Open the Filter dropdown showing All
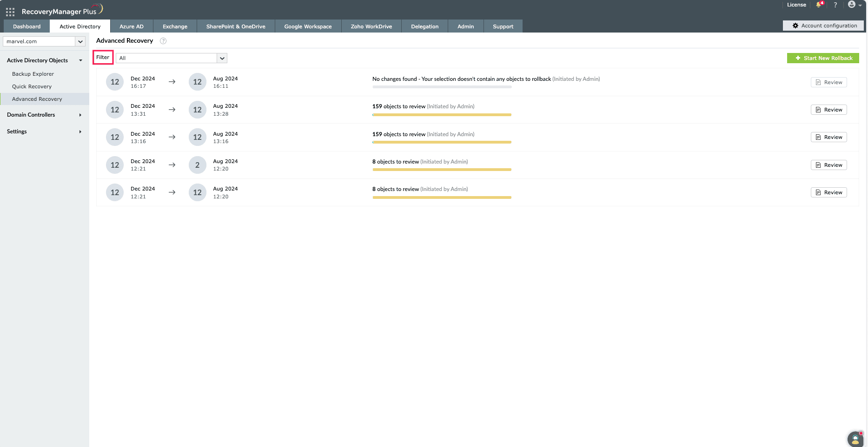This screenshot has width=868, height=447. click(171, 58)
